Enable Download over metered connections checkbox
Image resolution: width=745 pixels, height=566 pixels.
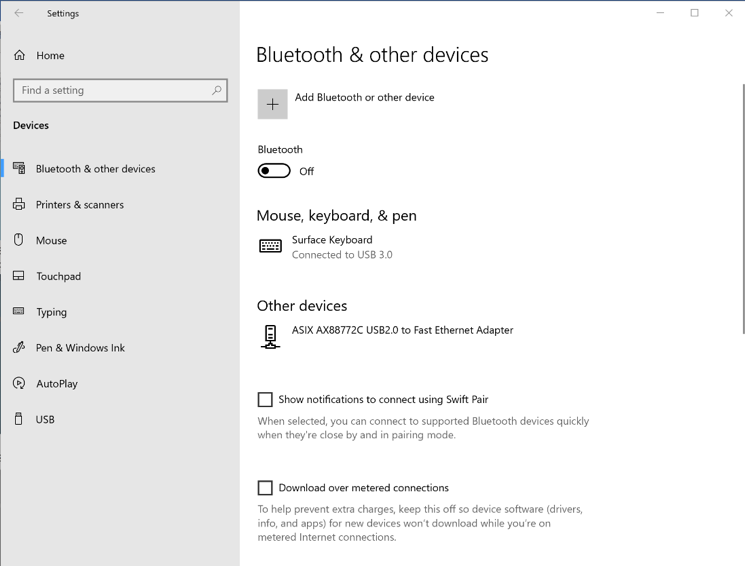(x=265, y=488)
